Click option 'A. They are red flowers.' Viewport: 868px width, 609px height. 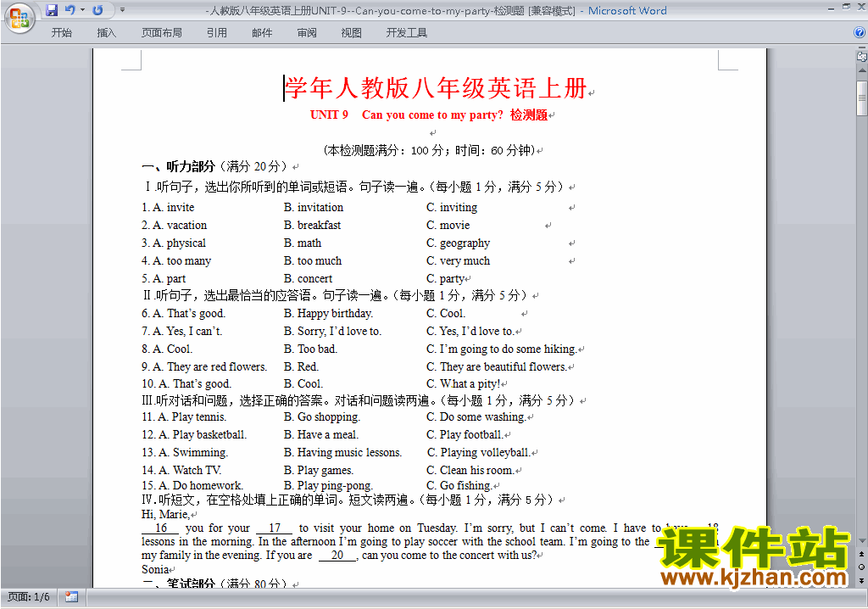coord(210,366)
